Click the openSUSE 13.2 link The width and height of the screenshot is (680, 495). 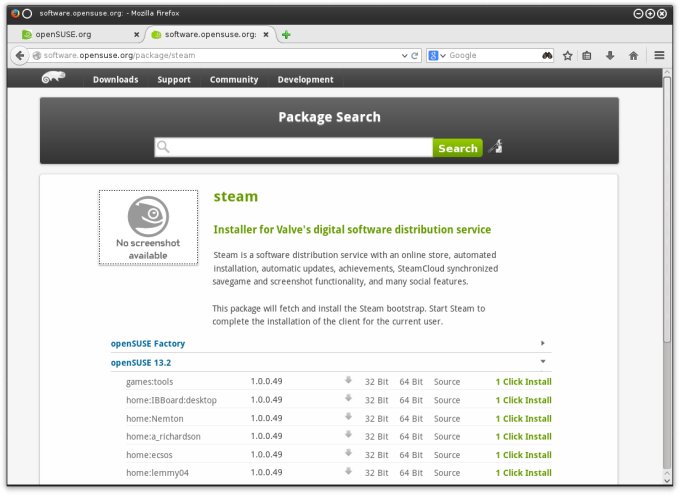tap(141, 363)
